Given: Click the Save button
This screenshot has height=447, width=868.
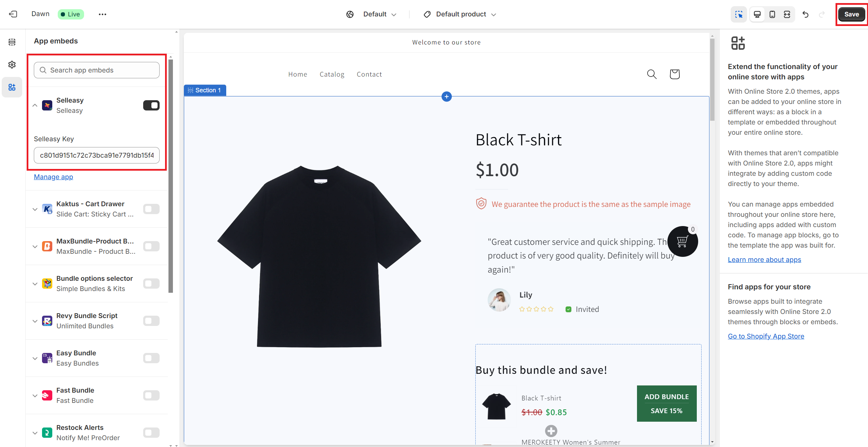Looking at the screenshot, I should (851, 14).
